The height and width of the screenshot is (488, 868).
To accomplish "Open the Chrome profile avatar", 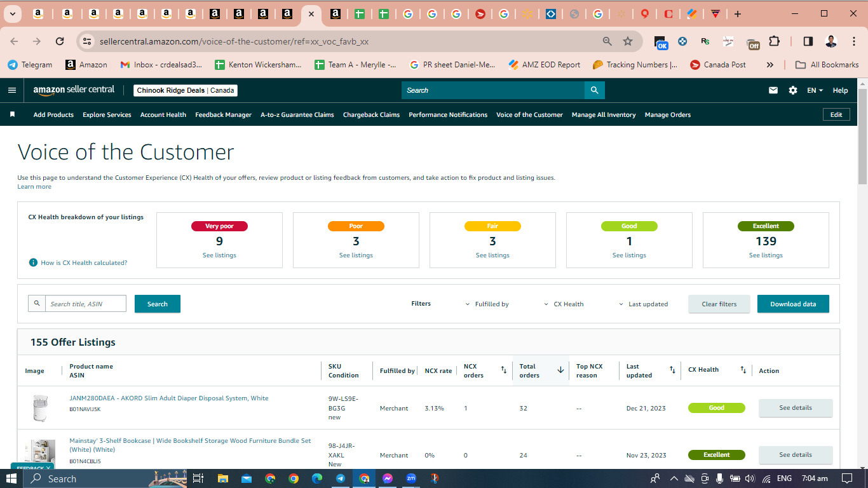I will click(831, 41).
